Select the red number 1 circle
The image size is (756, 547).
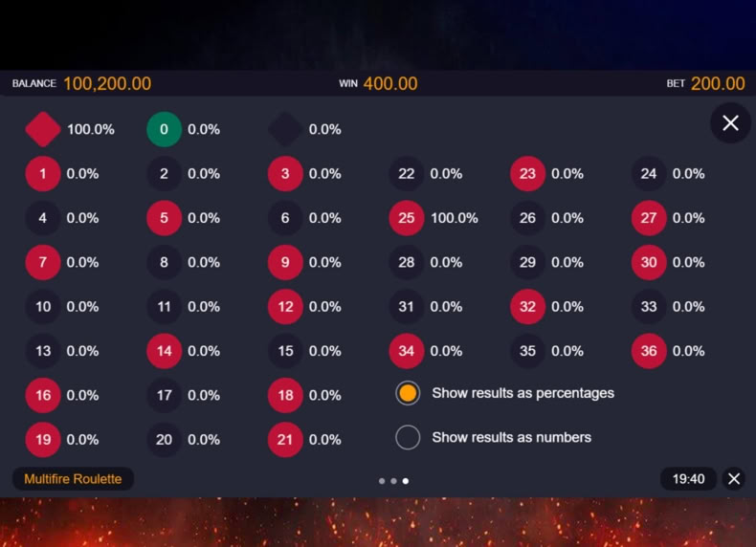point(43,173)
